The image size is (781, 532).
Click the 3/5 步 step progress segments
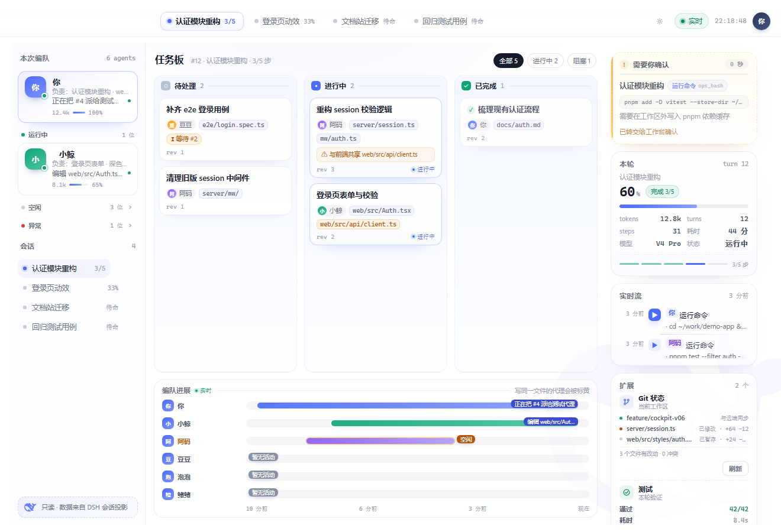pos(673,264)
